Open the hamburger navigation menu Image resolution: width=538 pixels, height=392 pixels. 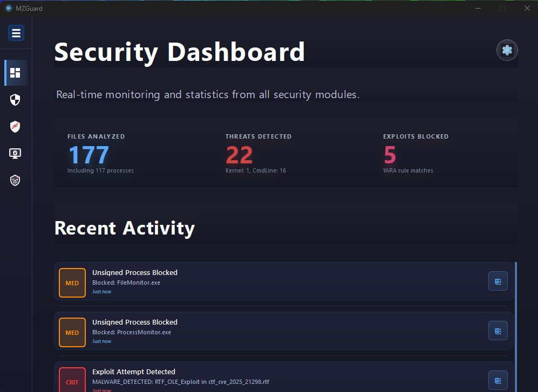[x=16, y=33]
